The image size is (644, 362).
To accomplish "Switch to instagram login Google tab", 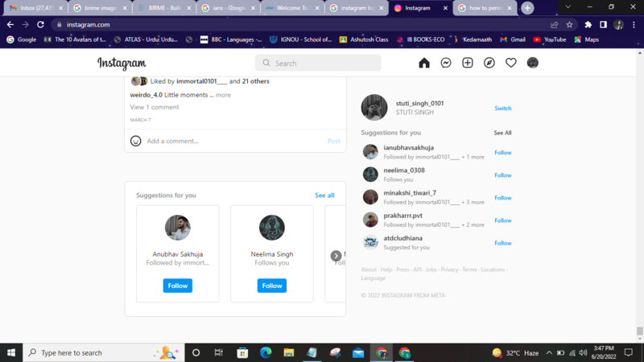I will pyautogui.click(x=357, y=8).
